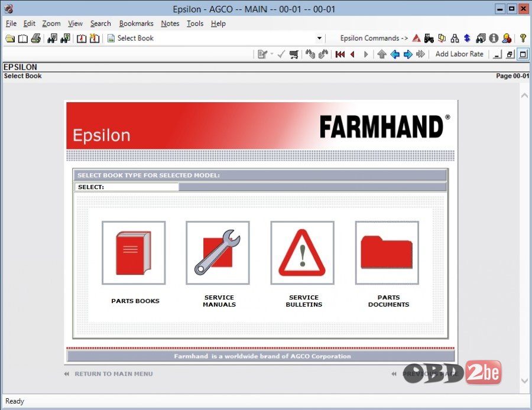
Task: Click the blue back arrow icon
Action: (x=395, y=54)
